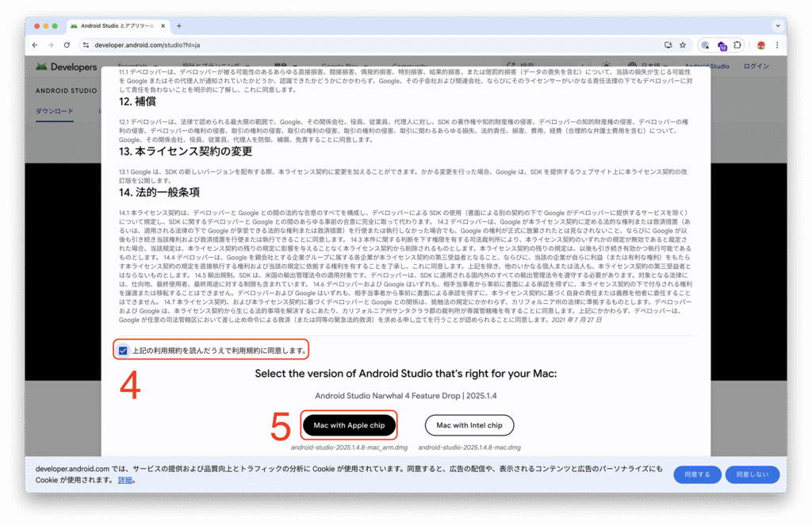Screen dimensions: 812x526
Task: Bookmark this page with the star icon
Action: coord(683,45)
